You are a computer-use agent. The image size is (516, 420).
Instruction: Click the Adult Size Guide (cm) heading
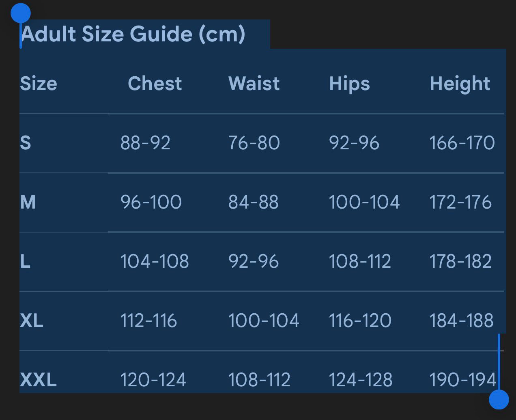pos(133,34)
